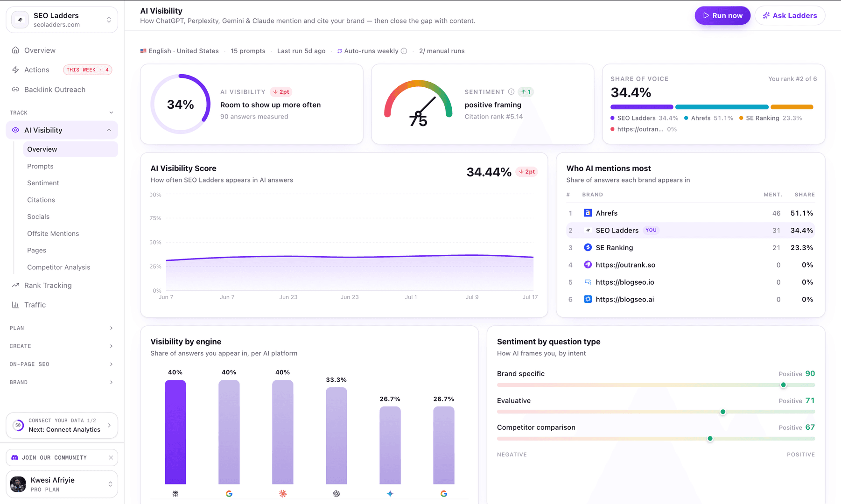Screen dimensions: 841x504
Task: Click the purple Share of Voice bar segment
Action: coord(642,107)
